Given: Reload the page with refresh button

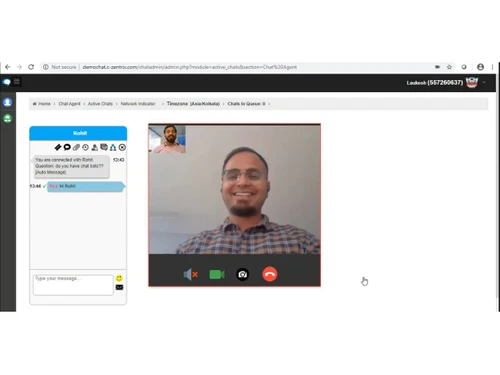Looking at the screenshot, I should (31, 67).
